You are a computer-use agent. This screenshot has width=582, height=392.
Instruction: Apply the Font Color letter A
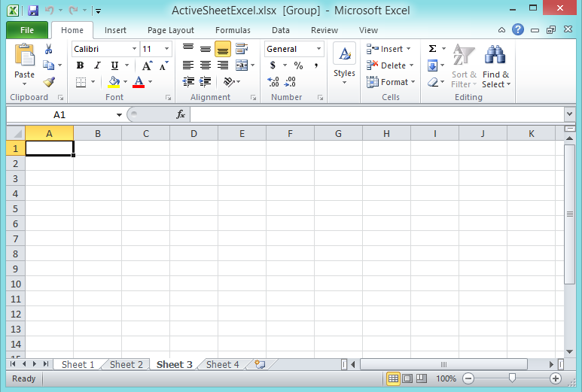(139, 82)
